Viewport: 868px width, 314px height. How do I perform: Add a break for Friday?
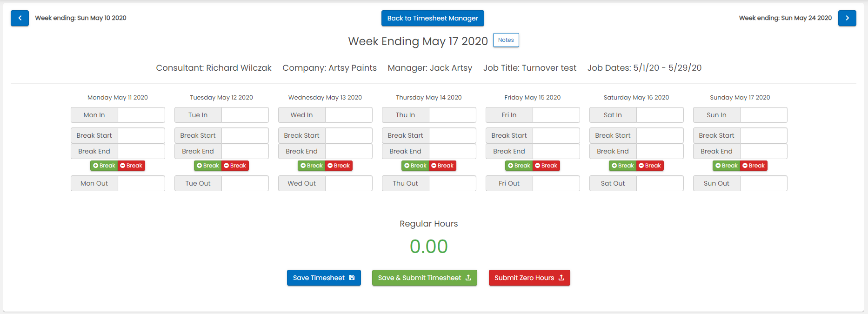coord(519,166)
